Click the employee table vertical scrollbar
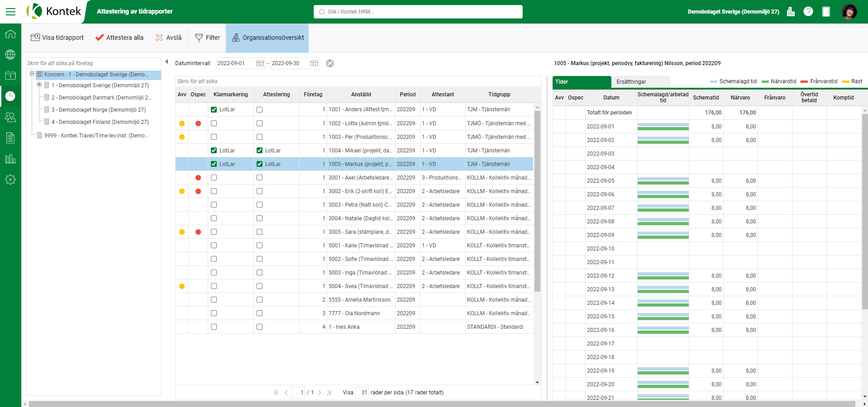868x407 pixels. [x=537, y=201]
